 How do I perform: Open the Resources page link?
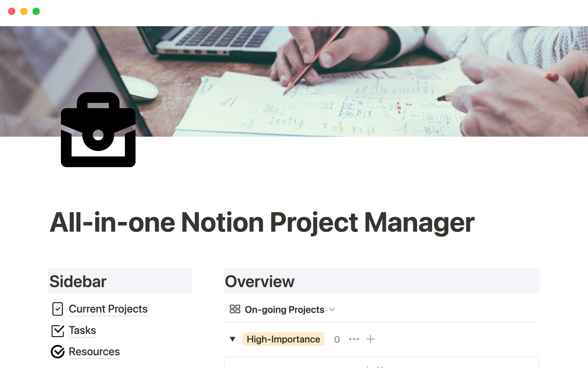[94, 351]
